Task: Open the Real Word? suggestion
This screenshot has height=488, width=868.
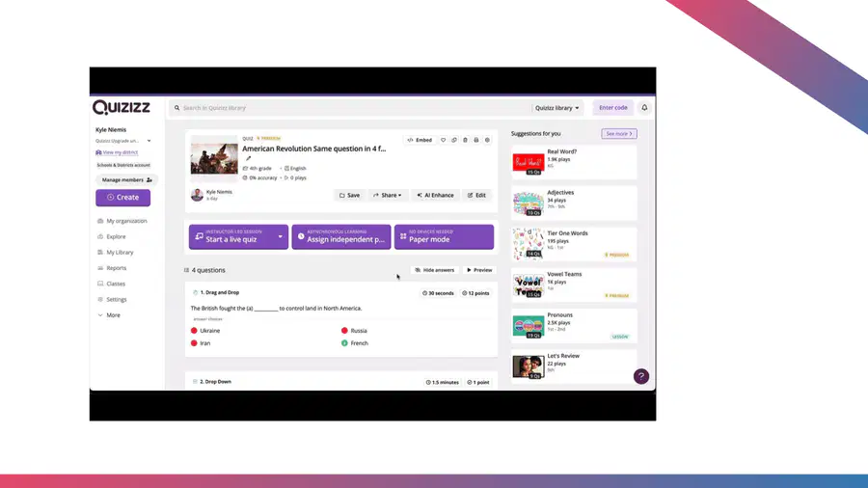Action: (x=574, y=162)
